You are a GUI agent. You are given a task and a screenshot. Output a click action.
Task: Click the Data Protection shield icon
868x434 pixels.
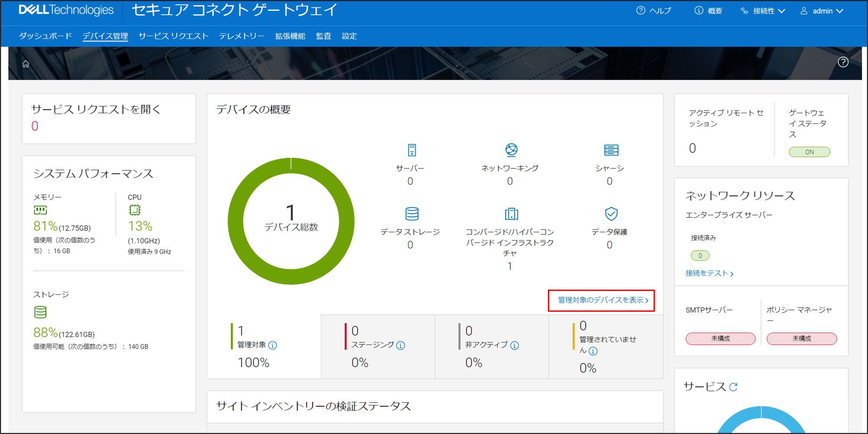point(611,214)
